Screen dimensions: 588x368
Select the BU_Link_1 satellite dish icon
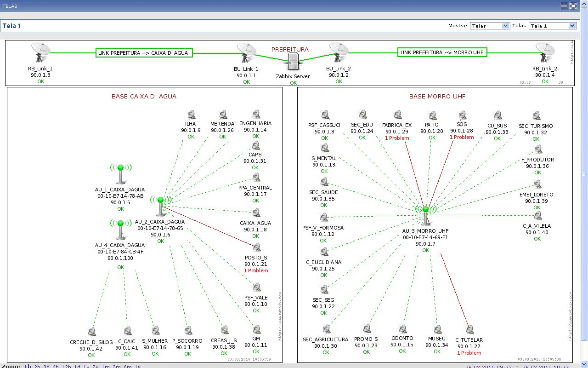point(246,53)
